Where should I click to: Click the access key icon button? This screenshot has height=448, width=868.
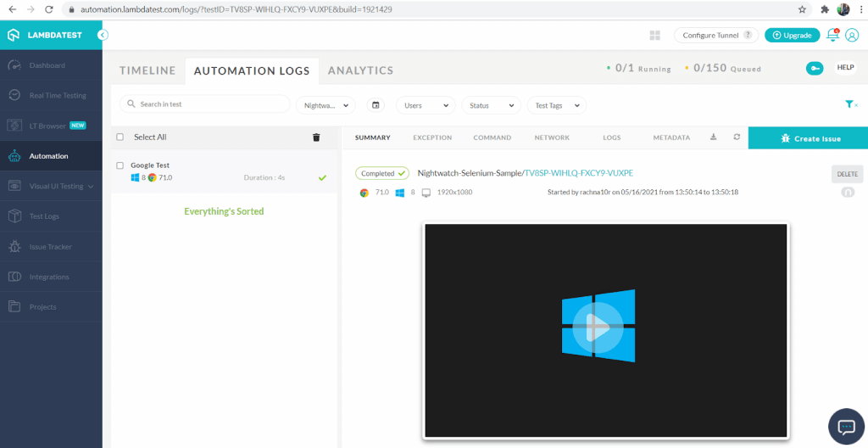pos(815,68)
